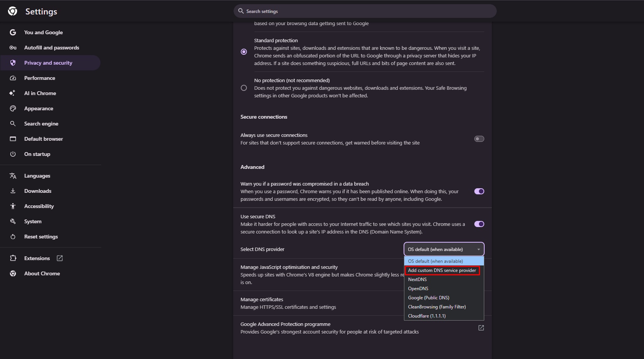Turn off Use secure DNS toggle
Viewport: 644px width, 359px height.
click(x=479, y=224)
